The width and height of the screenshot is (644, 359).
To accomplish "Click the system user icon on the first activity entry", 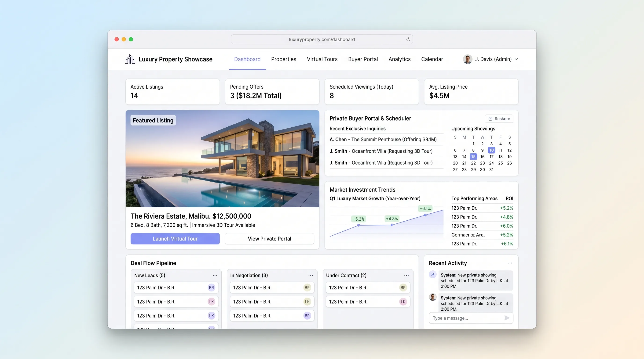I will pos(432,274).
